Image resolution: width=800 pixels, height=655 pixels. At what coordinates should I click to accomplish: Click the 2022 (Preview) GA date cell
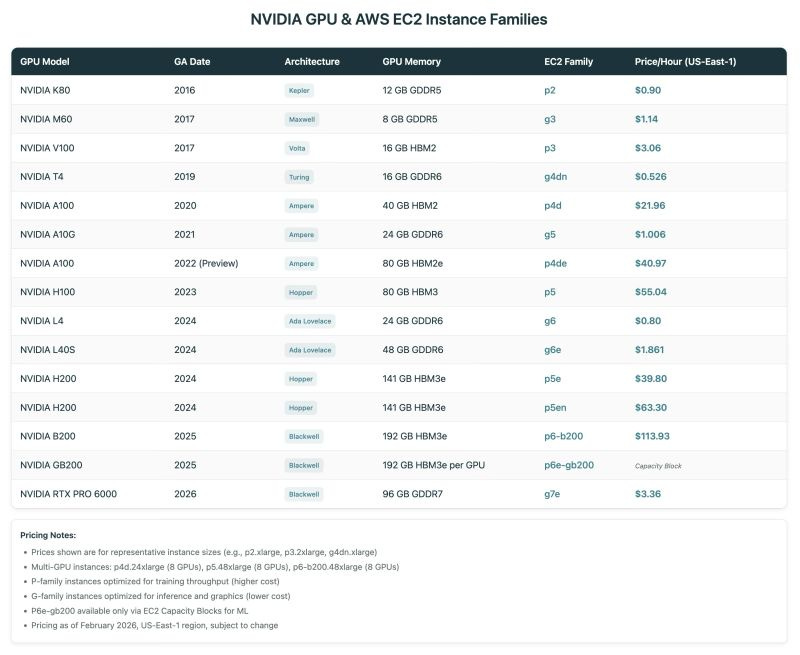pyautogui.click(x=206, y=263)
